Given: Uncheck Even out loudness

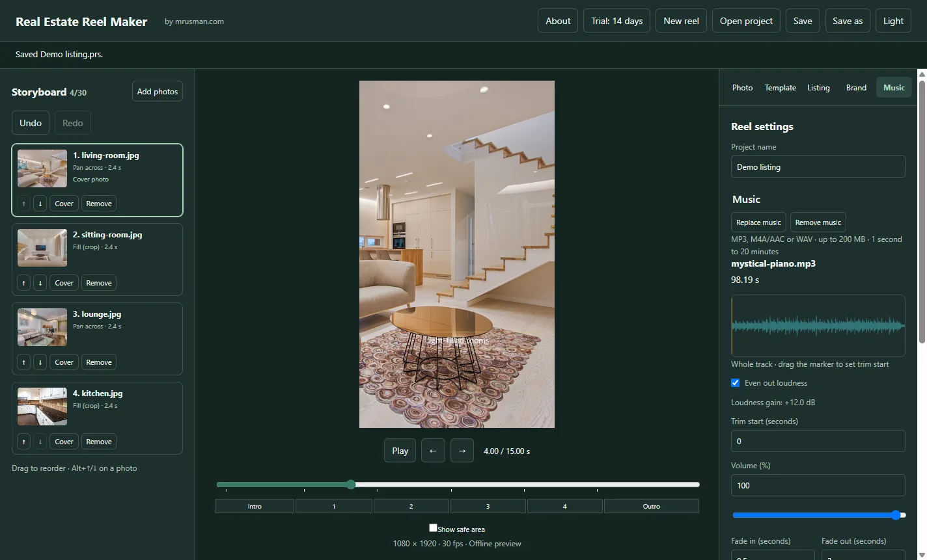Looking at the screenshot, I should tap(736, 383).
